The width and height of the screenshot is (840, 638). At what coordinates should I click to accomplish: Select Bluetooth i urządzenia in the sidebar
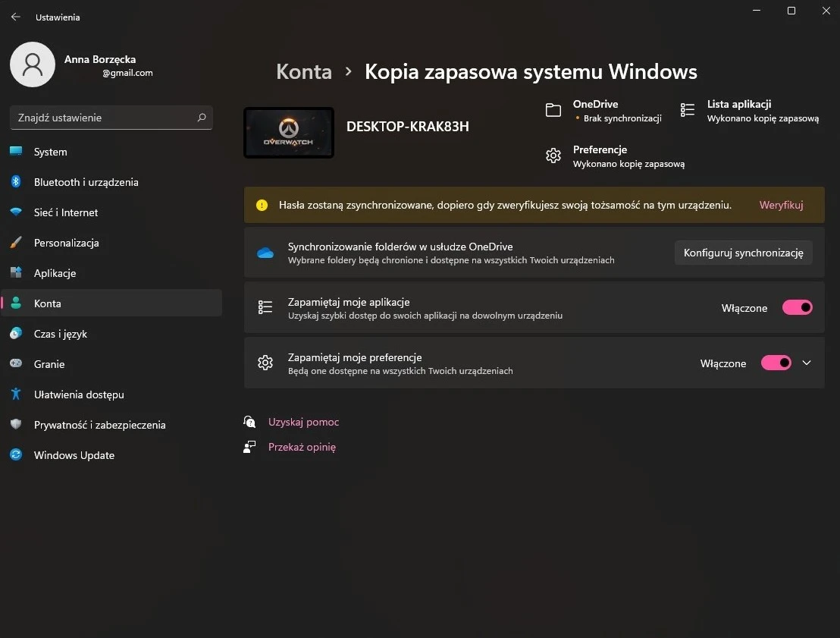pyautogui.click(x=86, y=182)
